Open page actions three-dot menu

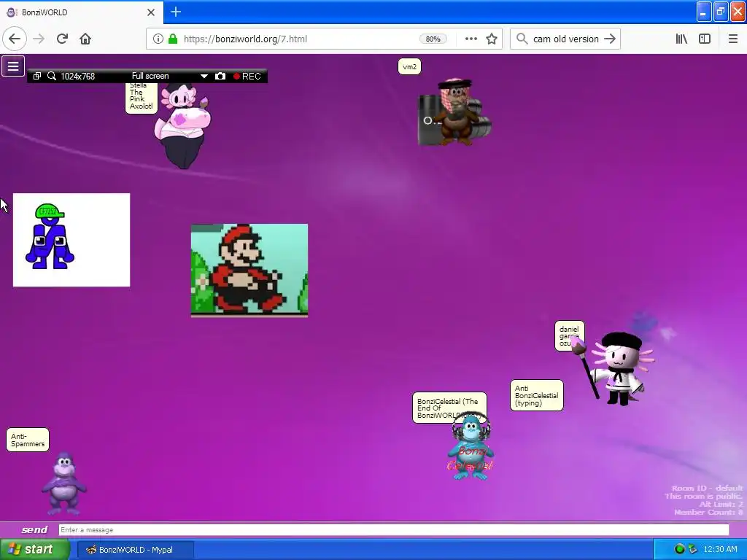click(x=471, y=39)
